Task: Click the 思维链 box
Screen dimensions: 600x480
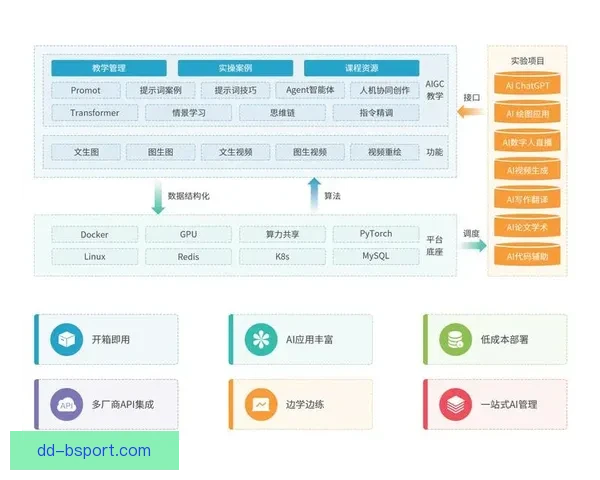Action: 282,113
